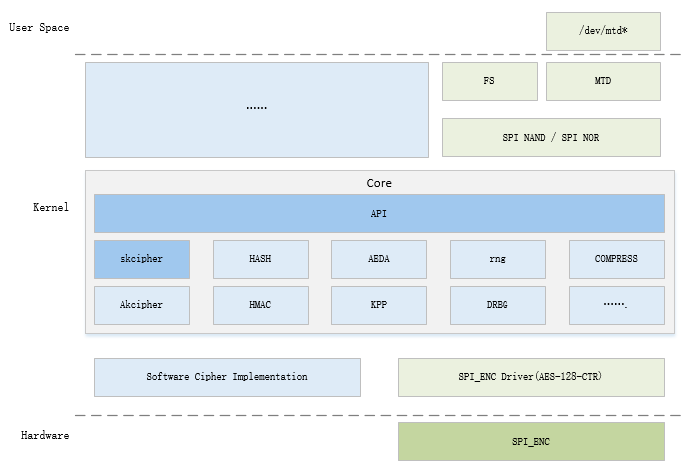Select the KPP block
Image resolution: width=688 pixels, height=474 pixels.
pyautogui.click(x=379, y=305)
